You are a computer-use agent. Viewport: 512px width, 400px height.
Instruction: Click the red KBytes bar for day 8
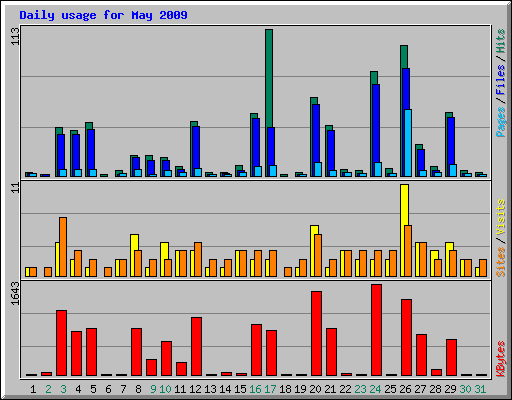(137, 352)
